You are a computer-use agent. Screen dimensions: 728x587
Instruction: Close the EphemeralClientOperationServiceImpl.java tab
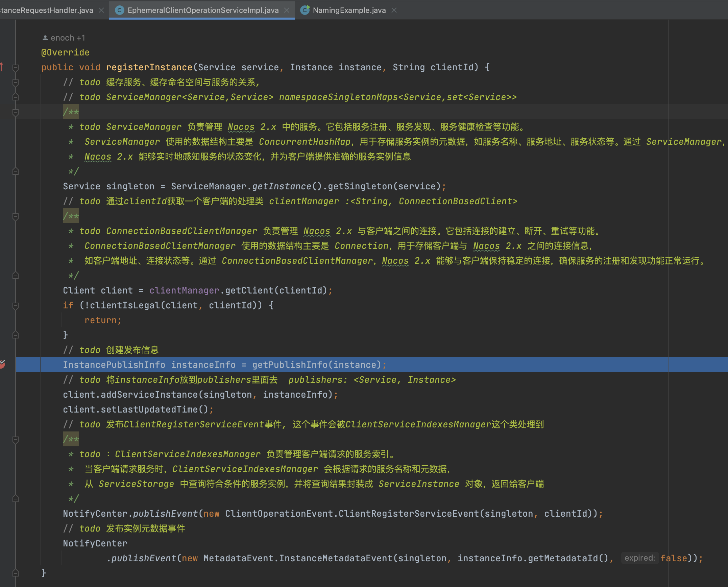[287, 10]
